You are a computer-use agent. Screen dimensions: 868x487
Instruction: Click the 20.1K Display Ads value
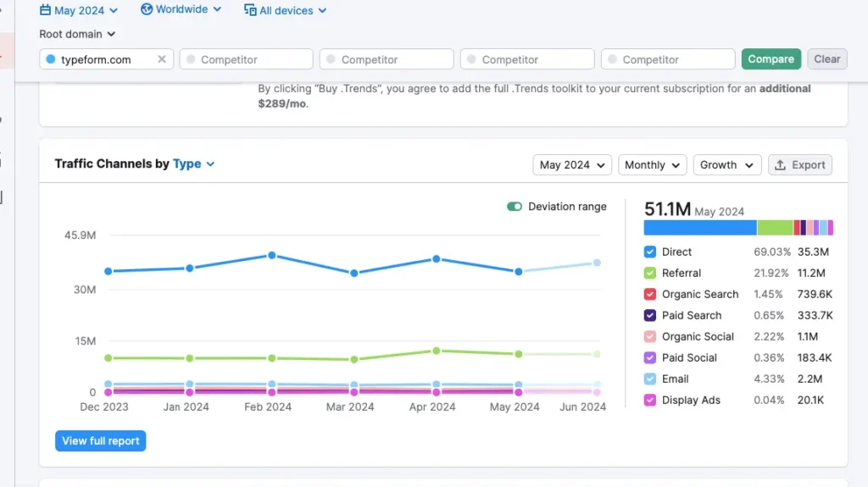[x=810, y=400]
